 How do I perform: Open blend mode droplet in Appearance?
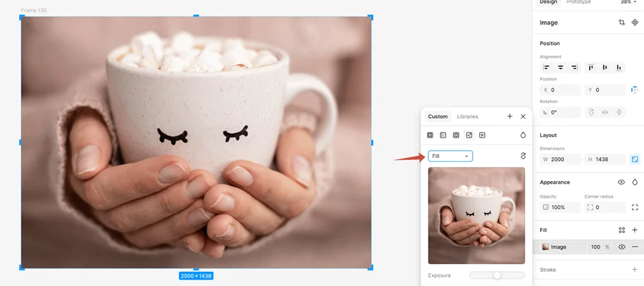pyautogui.click(x=634, y=182)
